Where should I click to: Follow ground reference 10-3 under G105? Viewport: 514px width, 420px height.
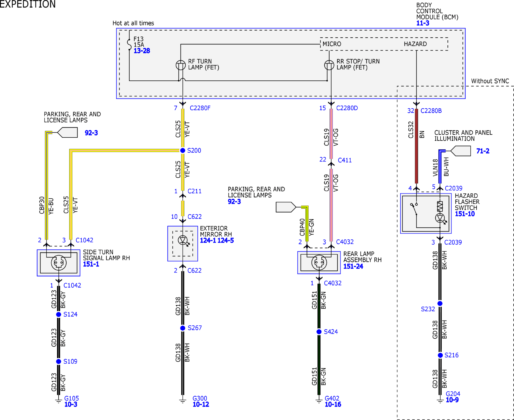[x=71, y=404]
